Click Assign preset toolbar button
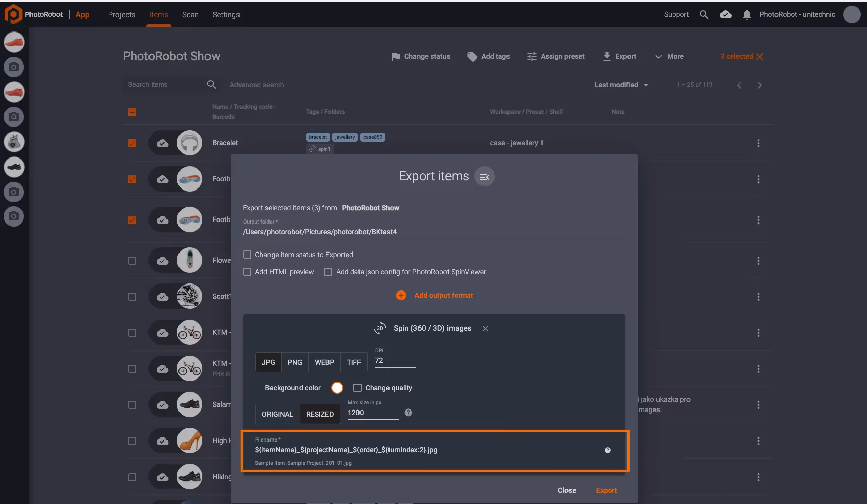Image resolution: width=867 pixels, height=504 pixels. tap(556, 57)
